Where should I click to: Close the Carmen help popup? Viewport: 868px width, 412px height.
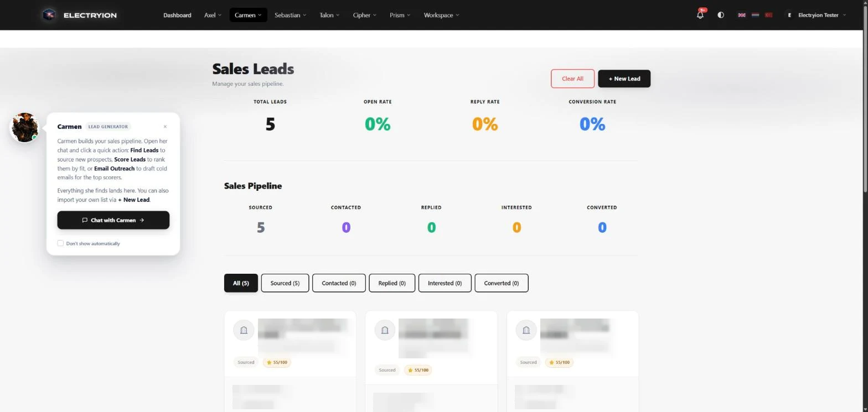(165, 127)
